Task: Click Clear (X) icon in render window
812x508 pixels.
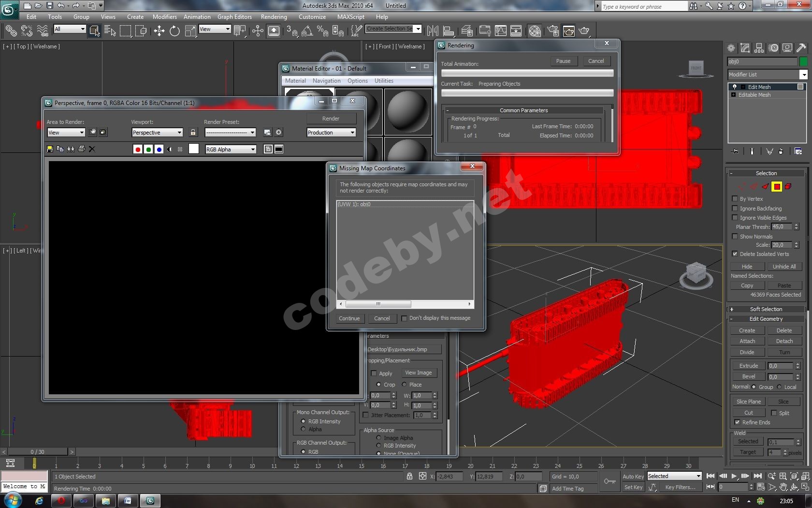Action: 92,149
